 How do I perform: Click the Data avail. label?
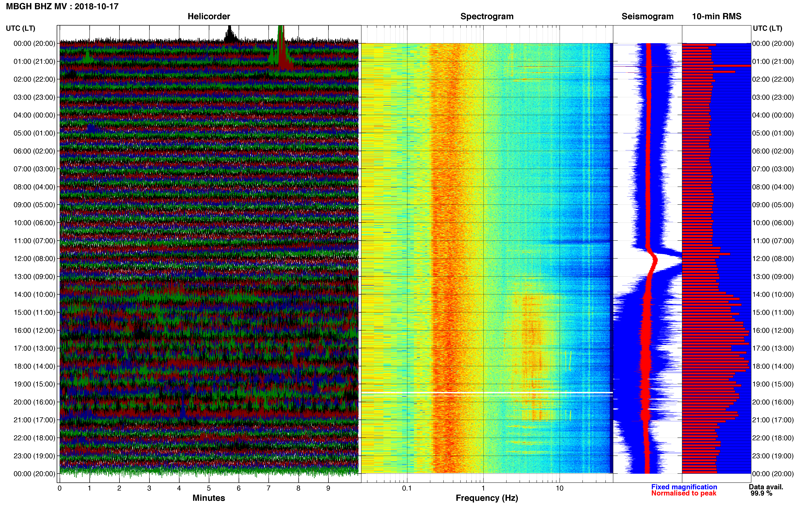click(x=766, y=487)
